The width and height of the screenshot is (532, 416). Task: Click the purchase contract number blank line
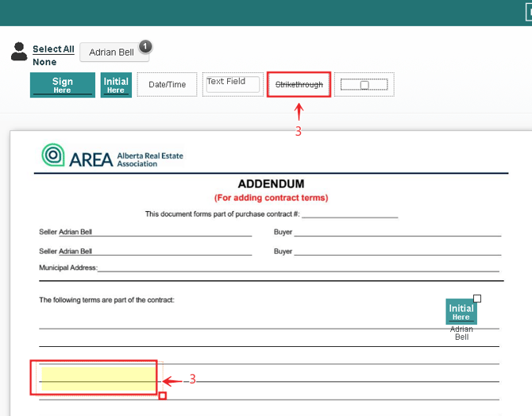tap(349, 214)
